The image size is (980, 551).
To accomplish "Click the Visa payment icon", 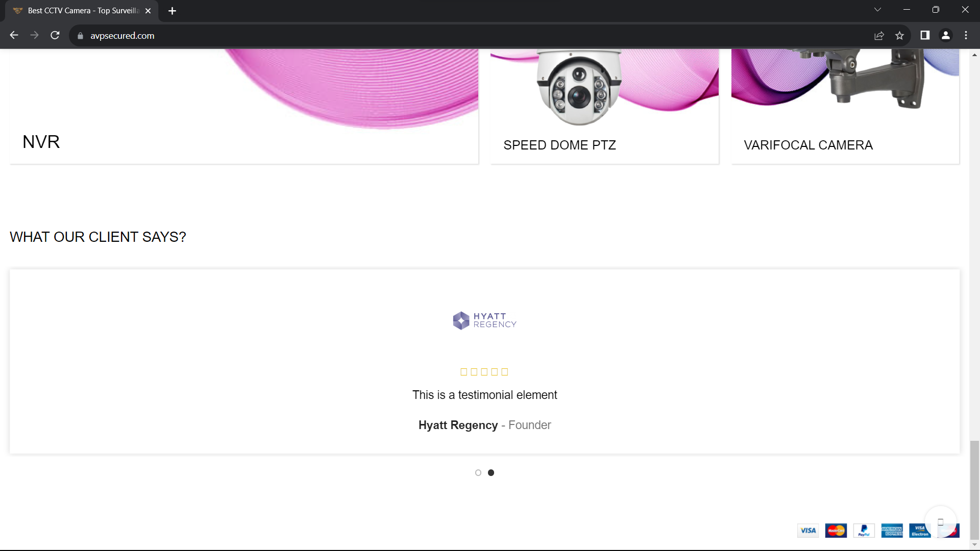I will (x=808, y=531).
